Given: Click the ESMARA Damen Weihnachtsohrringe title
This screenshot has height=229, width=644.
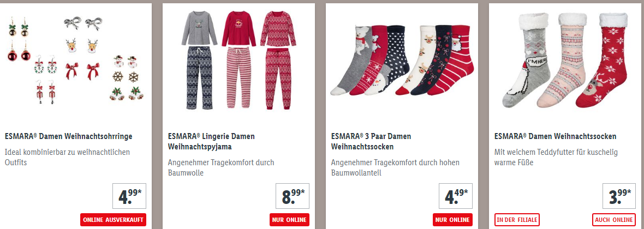Looking at the screenshot, I should (69, 136).
